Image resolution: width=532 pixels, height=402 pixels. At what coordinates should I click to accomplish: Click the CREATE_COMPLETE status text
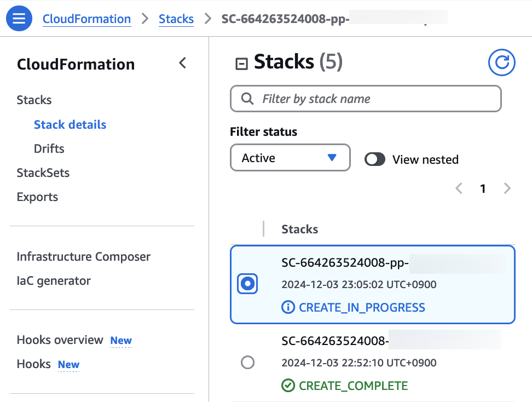pos(353,386)
